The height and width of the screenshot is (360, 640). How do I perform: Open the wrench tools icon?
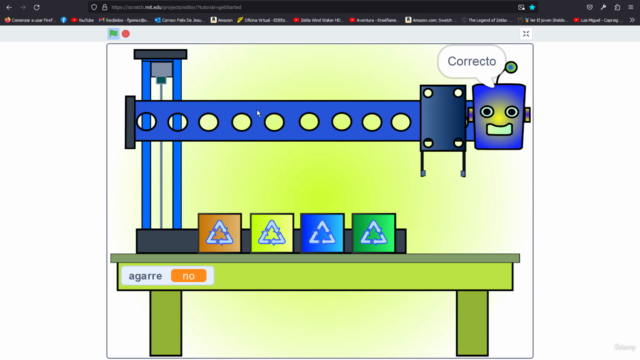603,7
